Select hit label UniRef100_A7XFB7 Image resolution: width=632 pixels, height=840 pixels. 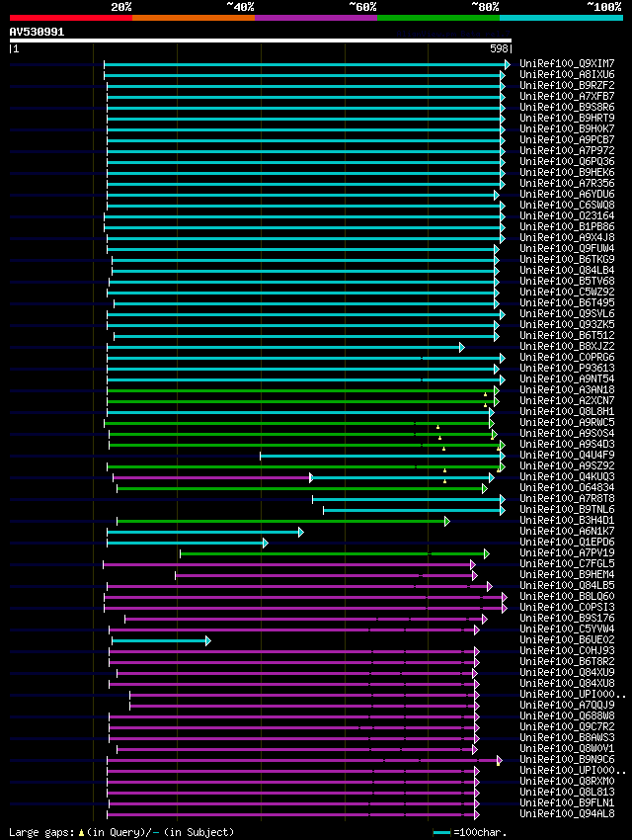coord(567,96)
